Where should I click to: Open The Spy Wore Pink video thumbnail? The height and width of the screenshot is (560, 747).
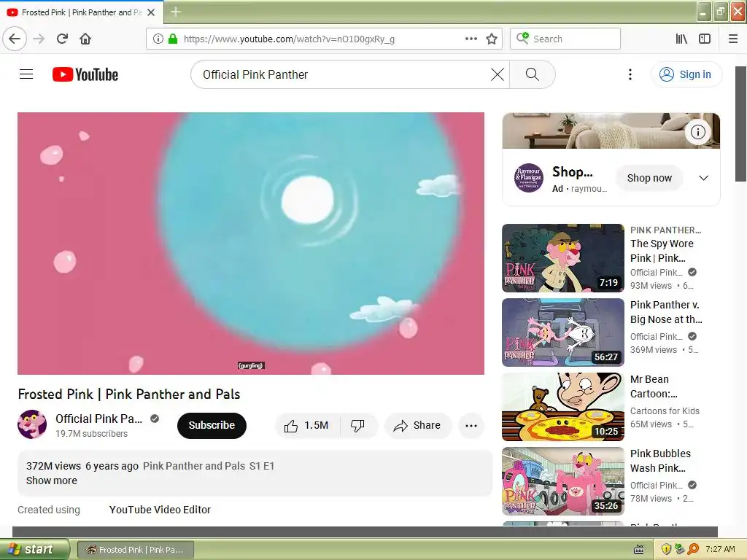point(563,257)
